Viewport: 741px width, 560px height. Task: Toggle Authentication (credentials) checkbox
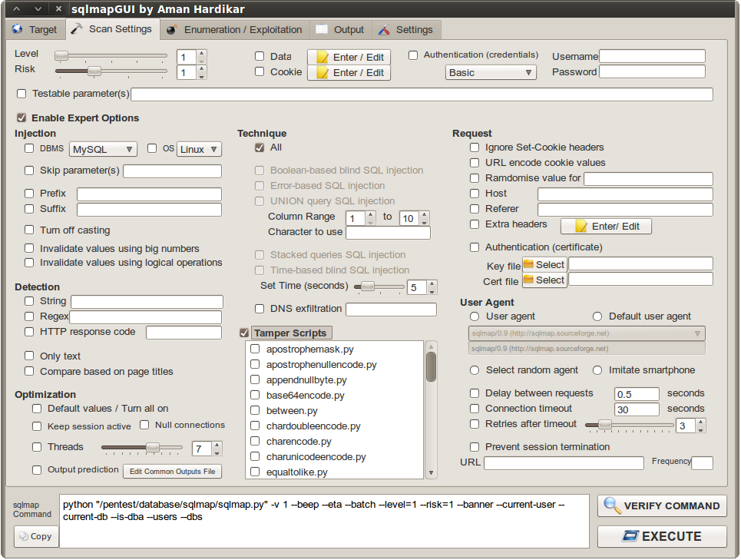(413, 55)
